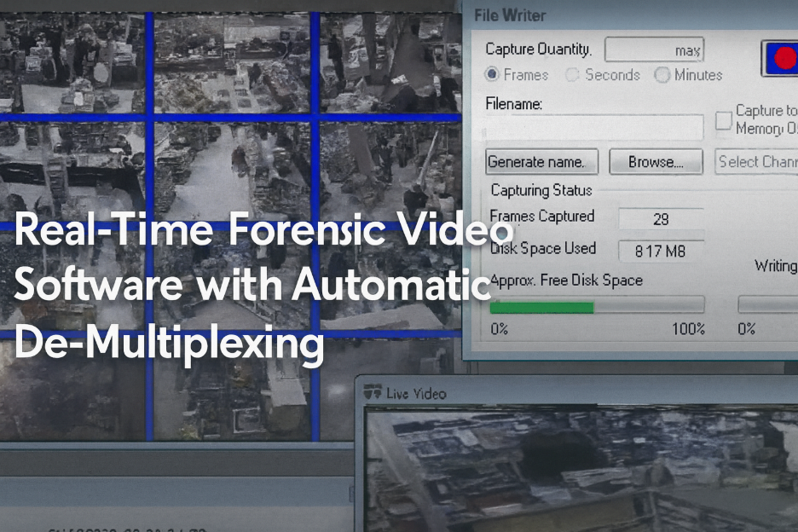Viewport: 798px width, 532px height.
Task: Select the Frames radio button
Action: tap(492, 75)
